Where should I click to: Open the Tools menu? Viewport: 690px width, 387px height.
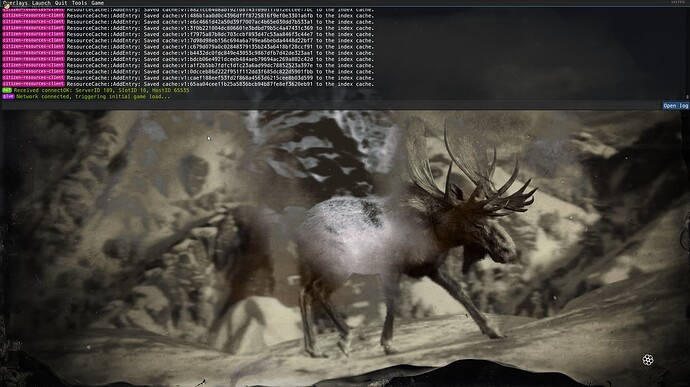click(79, 3)
